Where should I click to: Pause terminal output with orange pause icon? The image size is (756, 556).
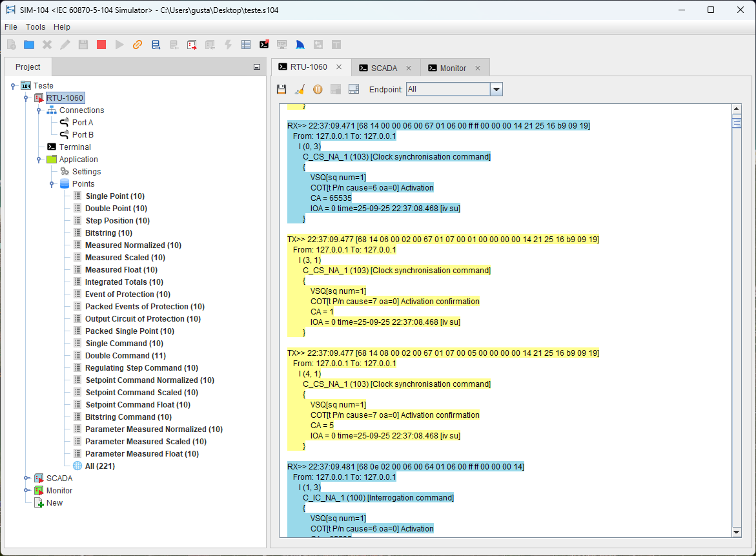(x=318, y=90)
